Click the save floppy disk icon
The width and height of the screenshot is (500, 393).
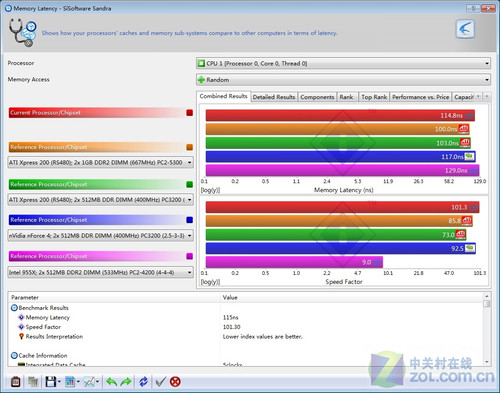tap(50, 382)
